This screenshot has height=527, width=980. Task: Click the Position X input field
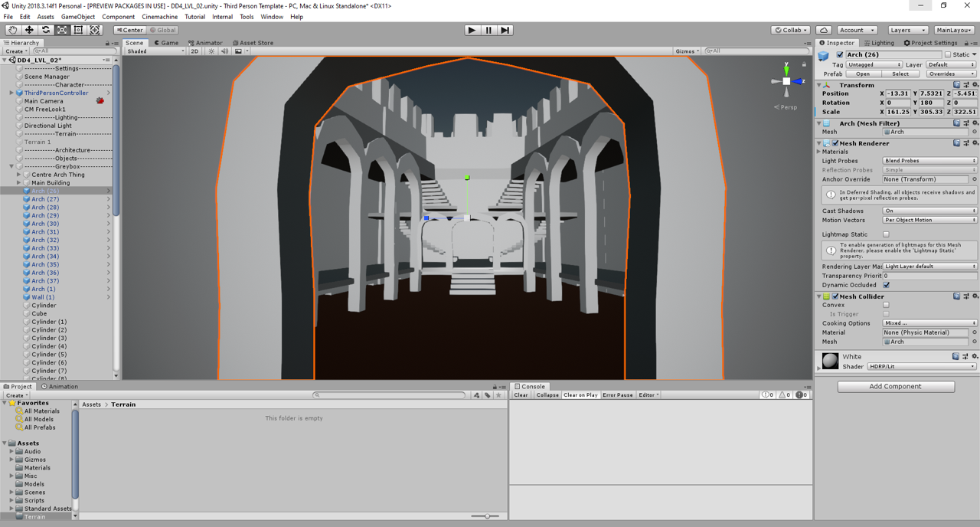tap(899, 93)
